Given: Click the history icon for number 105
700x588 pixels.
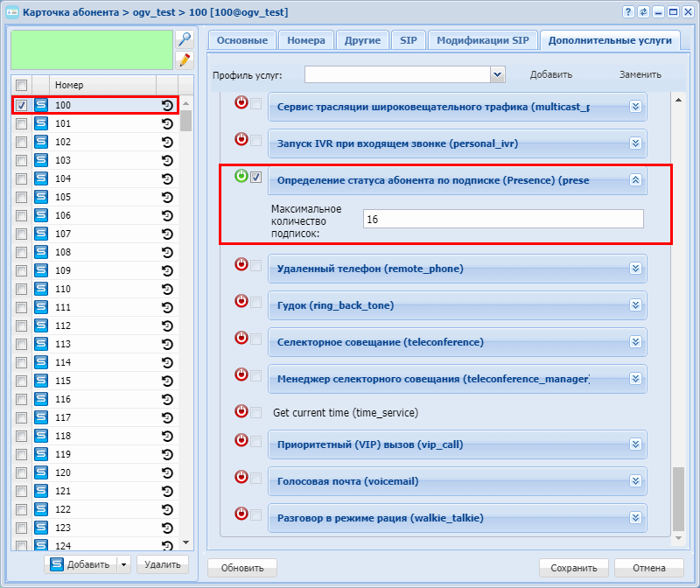Looking at the screenshot, I should click(x=167, y=197).
